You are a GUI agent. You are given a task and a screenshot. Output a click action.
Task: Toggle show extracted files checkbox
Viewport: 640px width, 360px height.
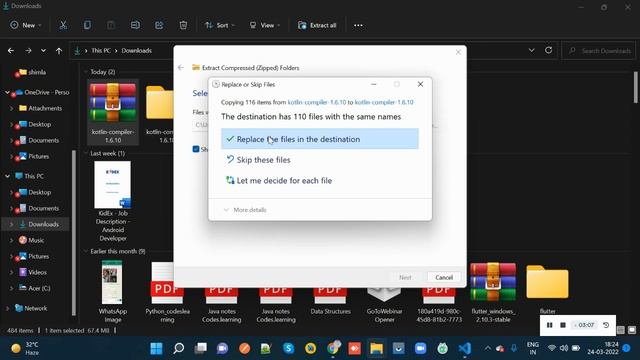coord(196,149)
